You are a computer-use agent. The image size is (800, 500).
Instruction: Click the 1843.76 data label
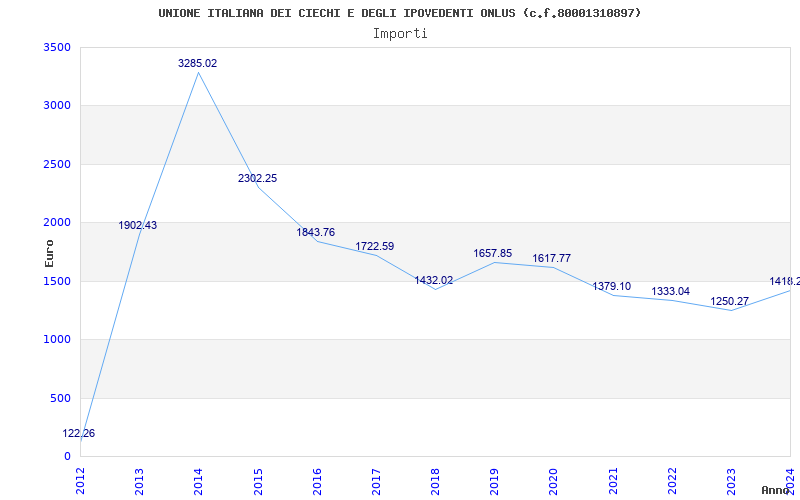point(316,232)
